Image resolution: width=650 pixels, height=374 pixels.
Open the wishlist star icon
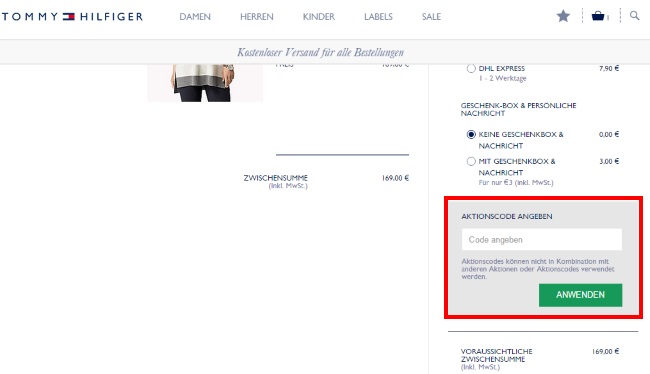click(563, 16)
